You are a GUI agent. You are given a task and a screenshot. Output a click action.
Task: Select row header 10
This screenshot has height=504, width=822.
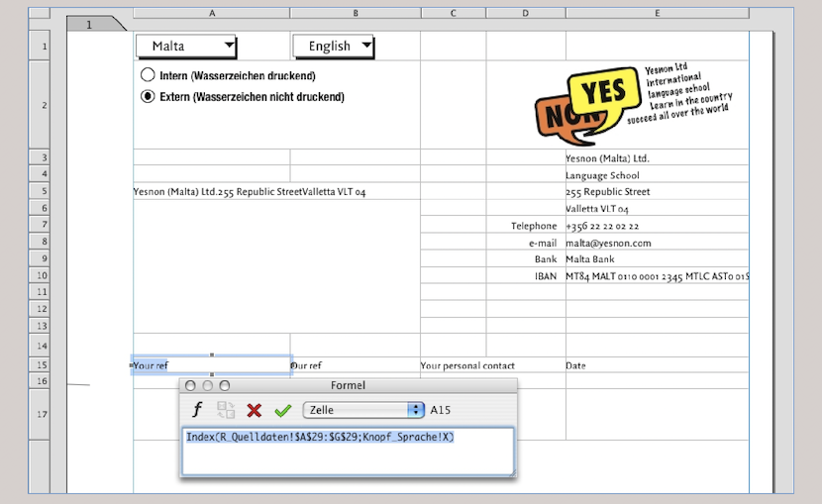click(42, 275)
